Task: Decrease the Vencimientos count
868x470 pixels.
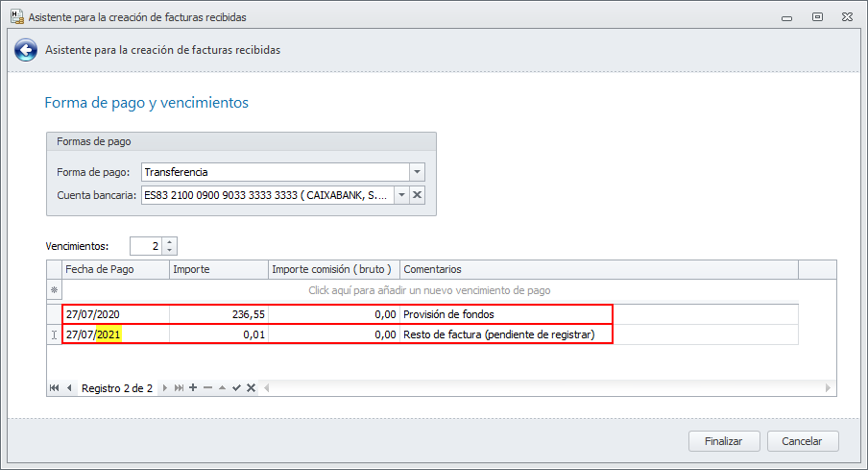Action: [x=170, y=251]
